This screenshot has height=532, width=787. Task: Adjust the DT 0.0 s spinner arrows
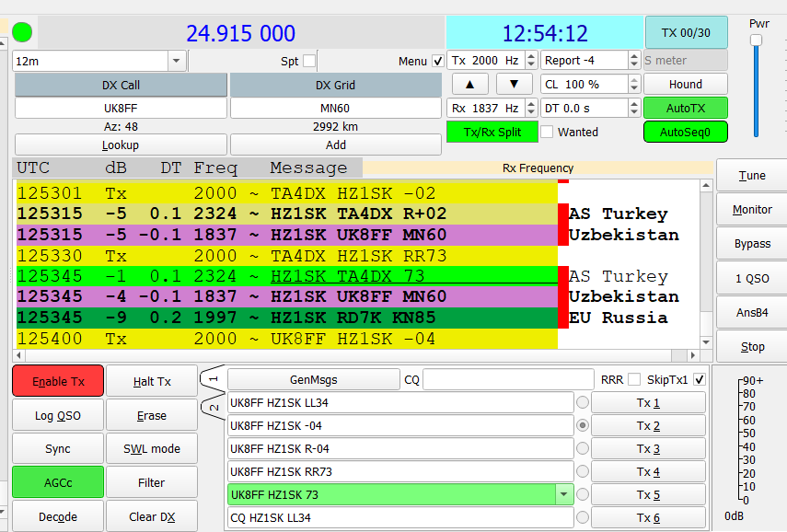tap(634, 108)
